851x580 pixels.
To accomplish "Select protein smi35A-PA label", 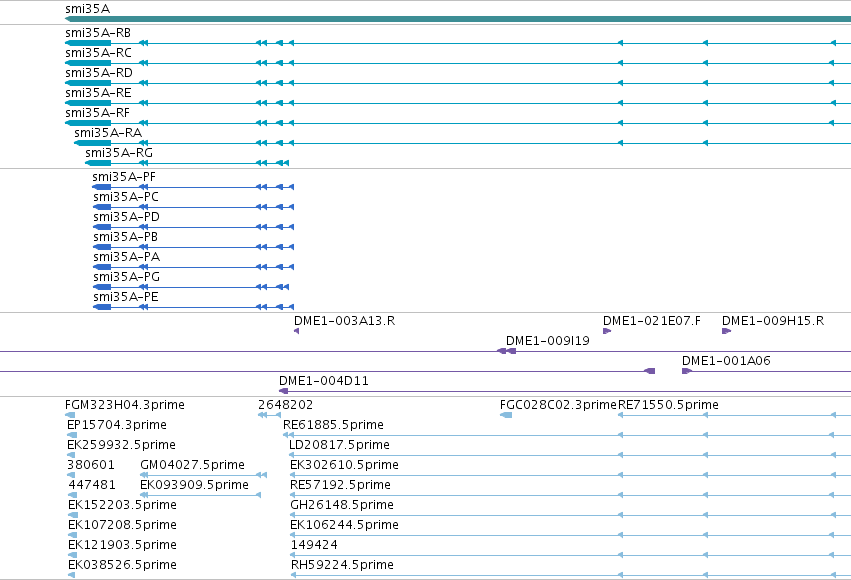I will 126,257.
